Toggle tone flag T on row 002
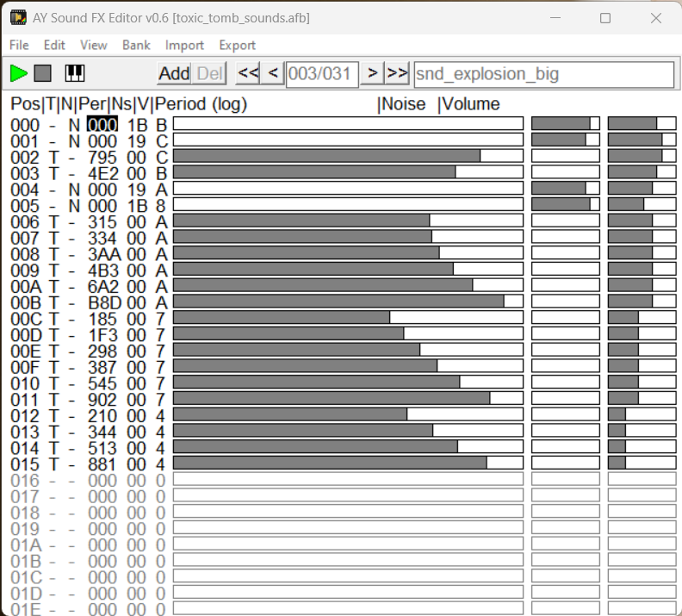Screen dimensions: 682x616 [53, 158]
